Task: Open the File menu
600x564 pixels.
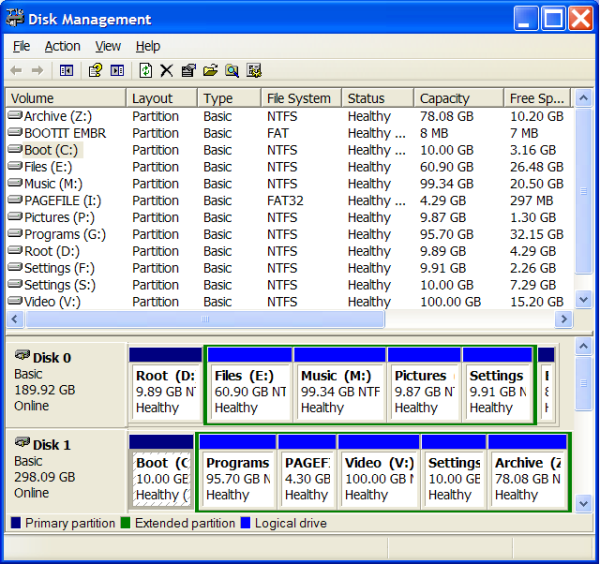Action: click(x=21, y=46)
